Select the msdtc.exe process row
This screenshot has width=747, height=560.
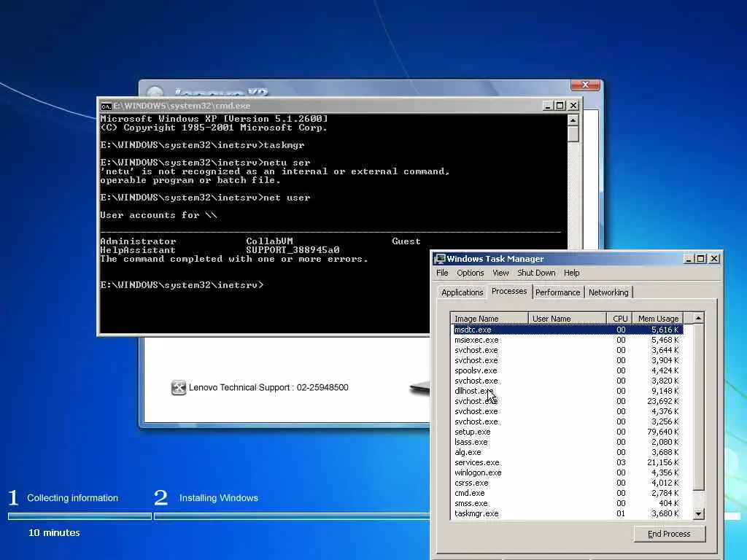pyautogui.click(x=567, y=330)
